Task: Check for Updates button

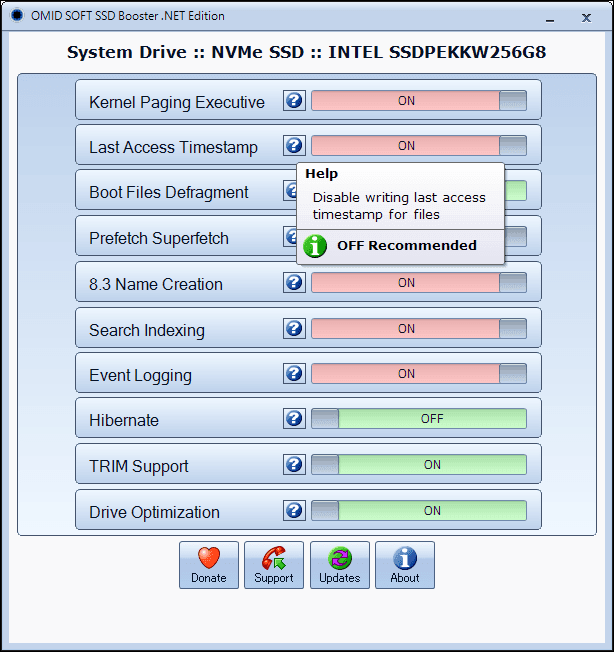Action: pyautogui.click(x=340, y=565)
